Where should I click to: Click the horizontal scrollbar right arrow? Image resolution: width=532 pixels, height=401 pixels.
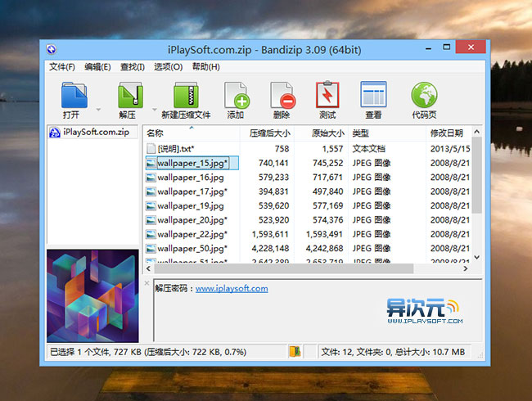click(466, 268)
